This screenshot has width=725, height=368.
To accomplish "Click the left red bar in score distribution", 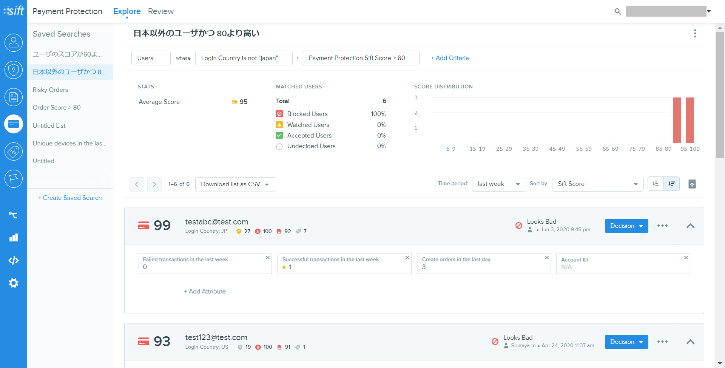I will tap(677, 120).
